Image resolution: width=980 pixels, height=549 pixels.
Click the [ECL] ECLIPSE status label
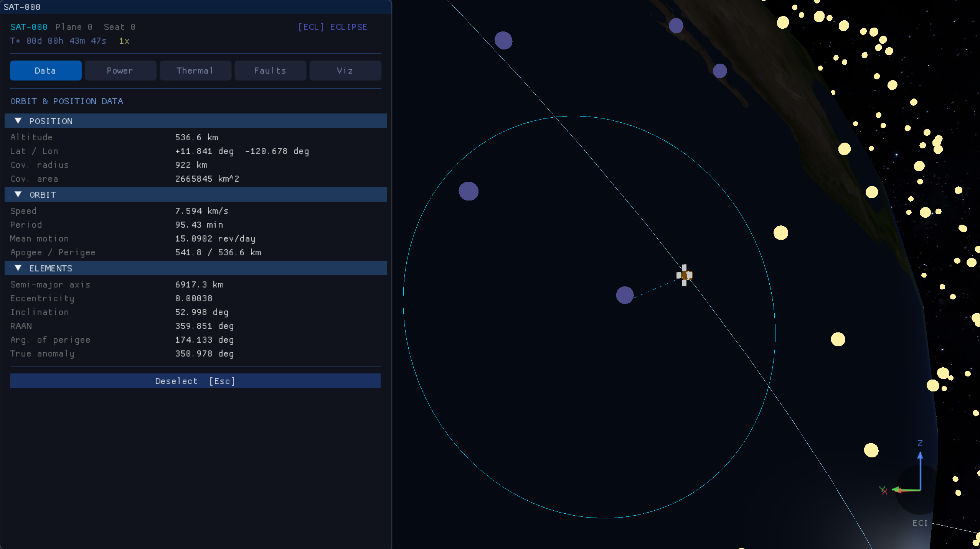(333, 27)
